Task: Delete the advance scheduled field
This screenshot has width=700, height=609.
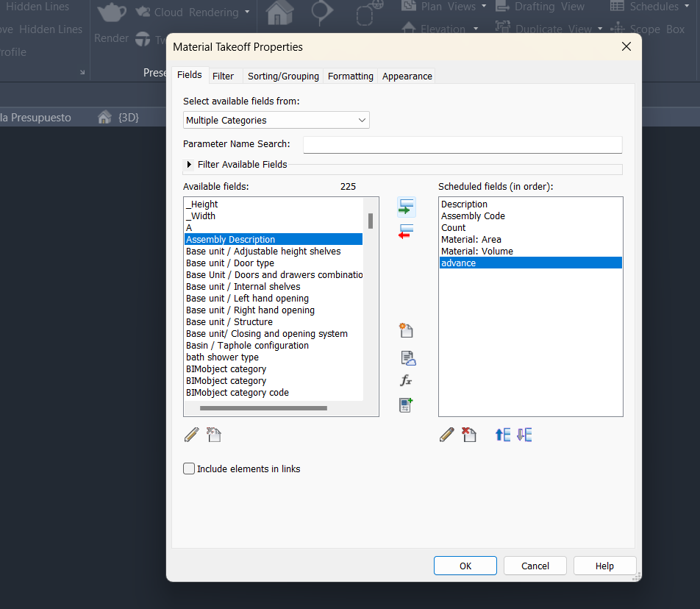Action: pyautogui.click(x=468, y=434)
